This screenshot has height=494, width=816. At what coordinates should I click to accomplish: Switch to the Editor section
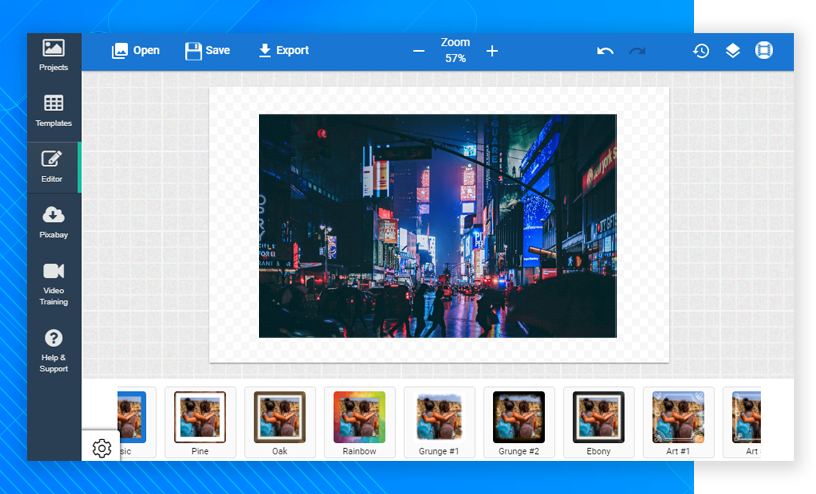(52, 167)
